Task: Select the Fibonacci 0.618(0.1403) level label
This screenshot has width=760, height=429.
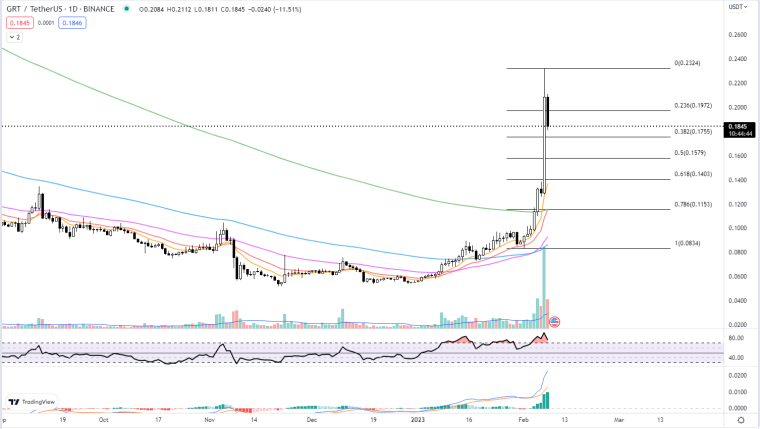Action: coord(693,174)
